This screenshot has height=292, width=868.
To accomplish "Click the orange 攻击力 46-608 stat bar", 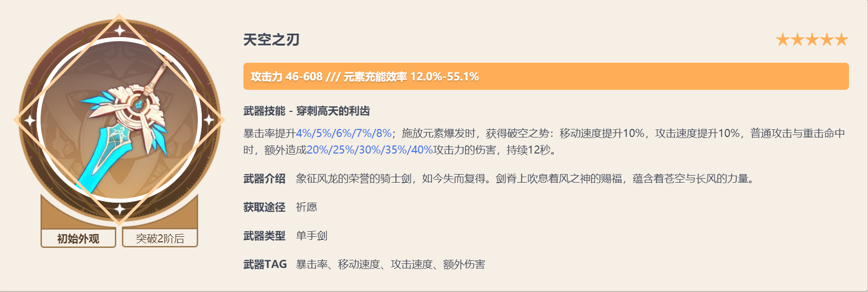I will click(545, 76).
